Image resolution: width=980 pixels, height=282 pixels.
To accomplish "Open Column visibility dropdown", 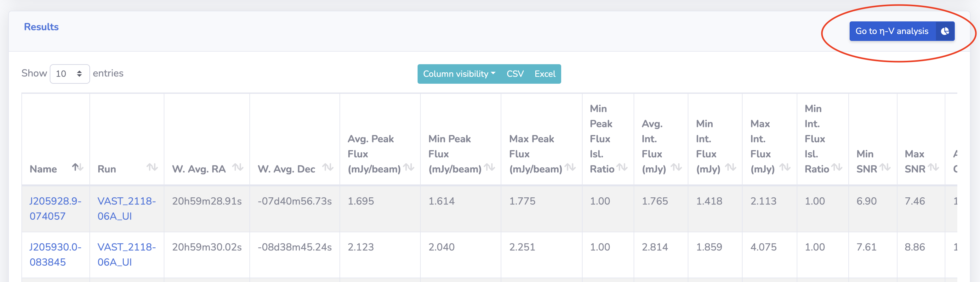I will (459, 74).
